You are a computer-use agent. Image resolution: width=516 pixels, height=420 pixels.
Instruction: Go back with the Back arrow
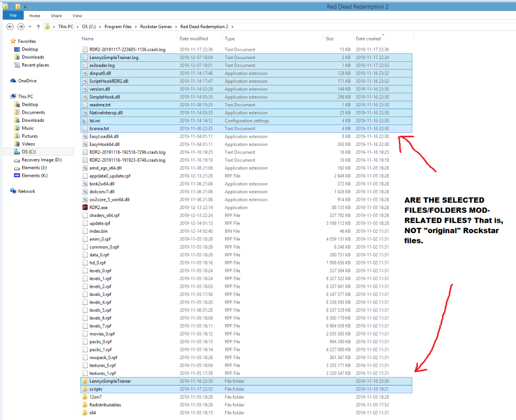(x=10, y=27)
